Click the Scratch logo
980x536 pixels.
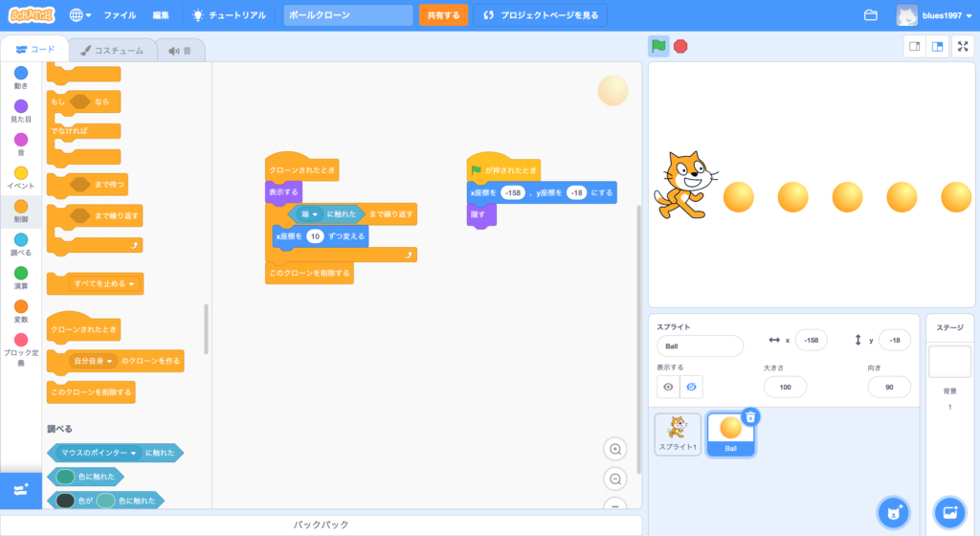point(32,15)
